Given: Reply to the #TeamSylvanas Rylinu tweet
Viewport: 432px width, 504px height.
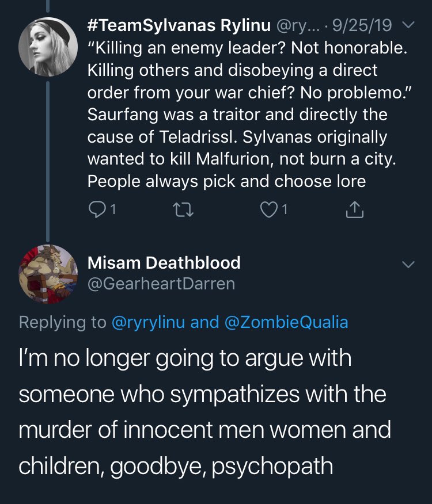Looking at the screenshot, I should (97, 211).
